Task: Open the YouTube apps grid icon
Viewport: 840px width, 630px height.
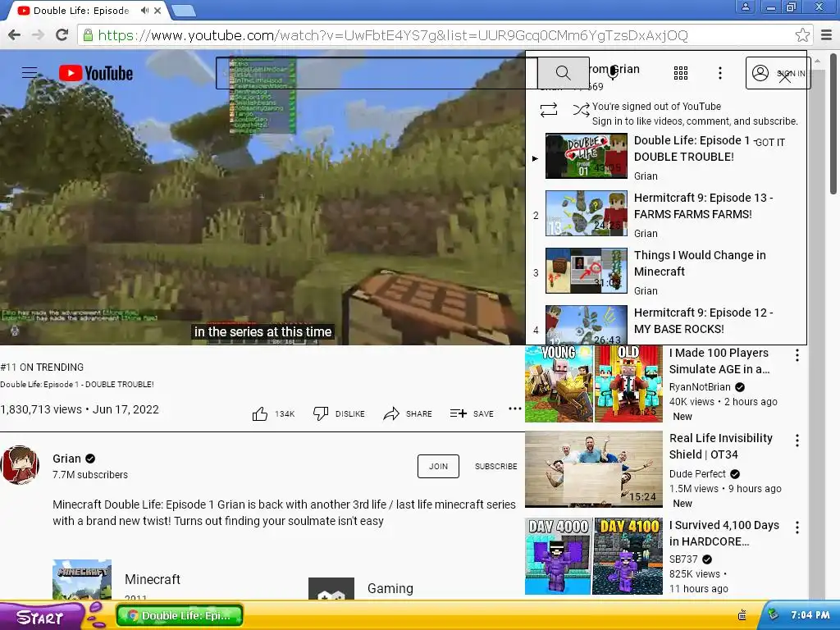Action: click(x=680, y=73)
